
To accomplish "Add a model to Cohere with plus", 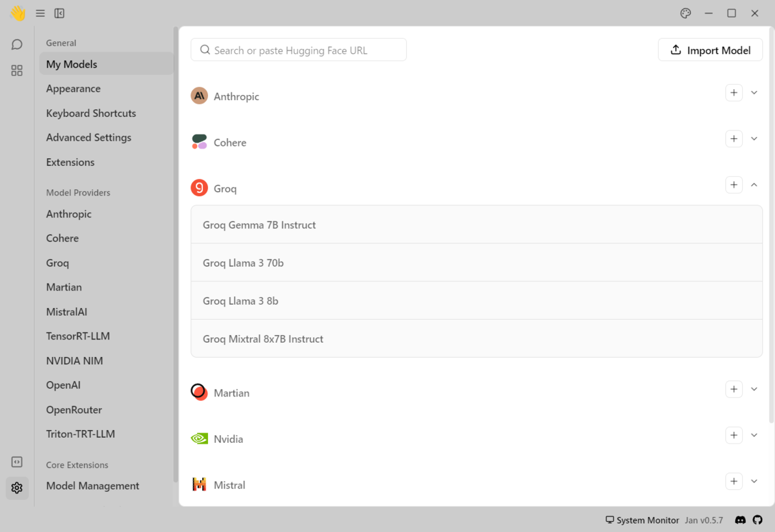I will [734, 139].
